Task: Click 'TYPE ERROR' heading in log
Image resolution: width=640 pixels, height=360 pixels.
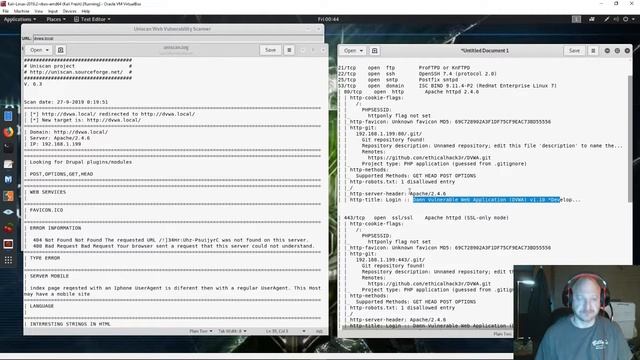Action: 44,258
